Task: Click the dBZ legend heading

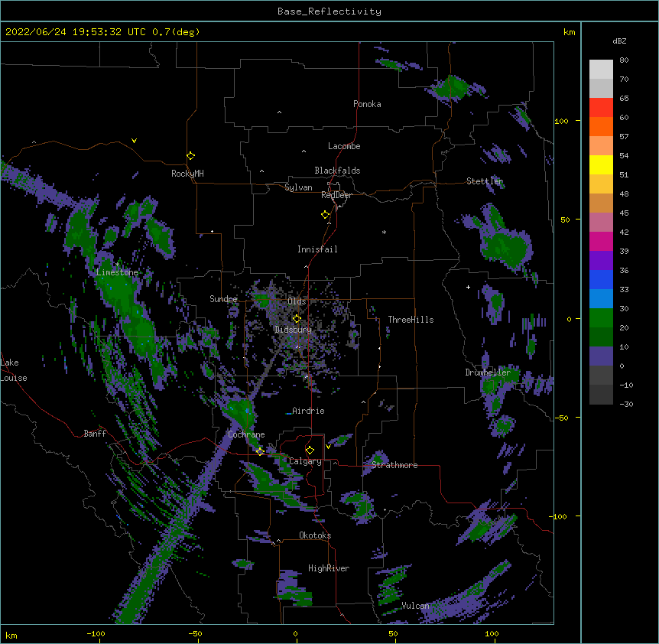Action: tap(619, 41)
